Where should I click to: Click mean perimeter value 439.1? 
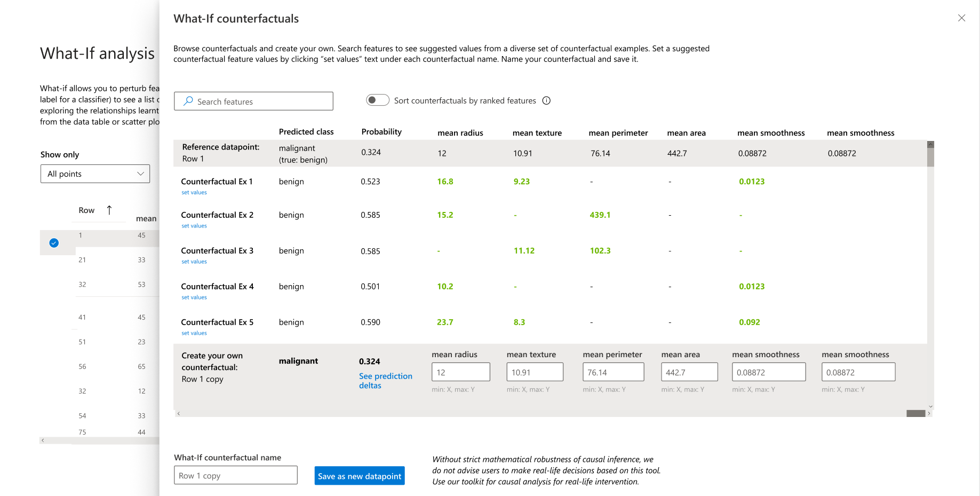pos(600,215)
